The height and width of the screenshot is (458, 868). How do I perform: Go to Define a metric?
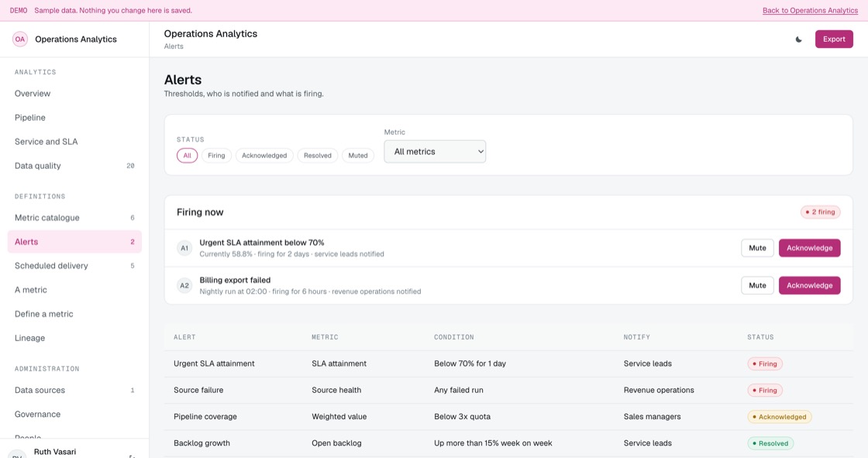coord(74,314)
